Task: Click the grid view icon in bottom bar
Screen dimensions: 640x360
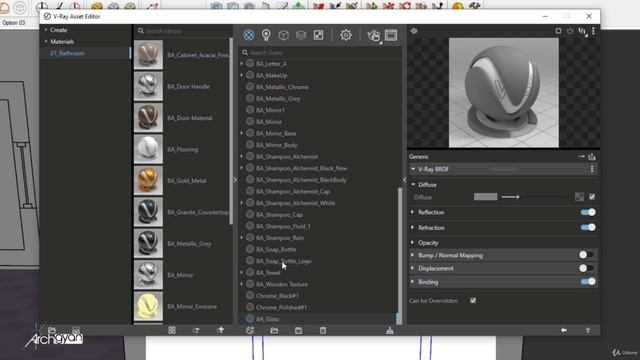Action: (x=172, y=330)
